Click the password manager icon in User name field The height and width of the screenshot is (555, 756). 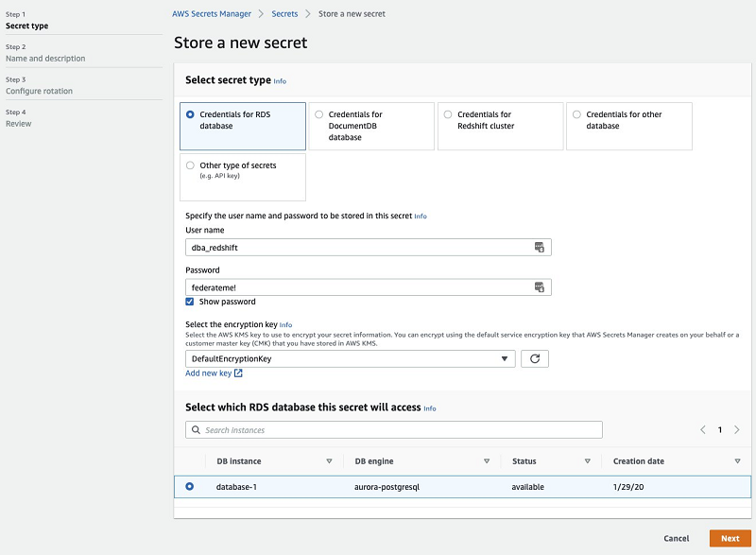[540, 247]
